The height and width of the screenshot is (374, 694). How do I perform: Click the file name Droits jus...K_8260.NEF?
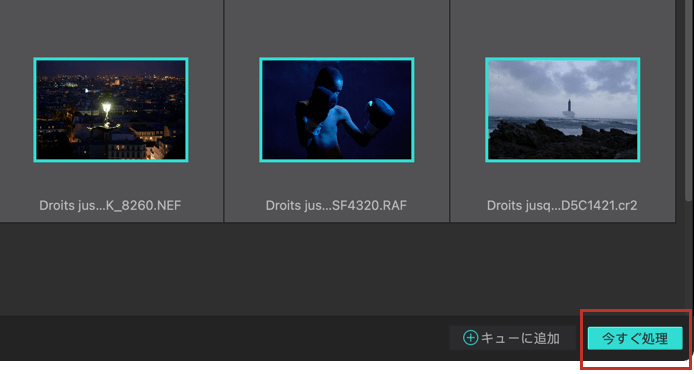tap(110, 205)
